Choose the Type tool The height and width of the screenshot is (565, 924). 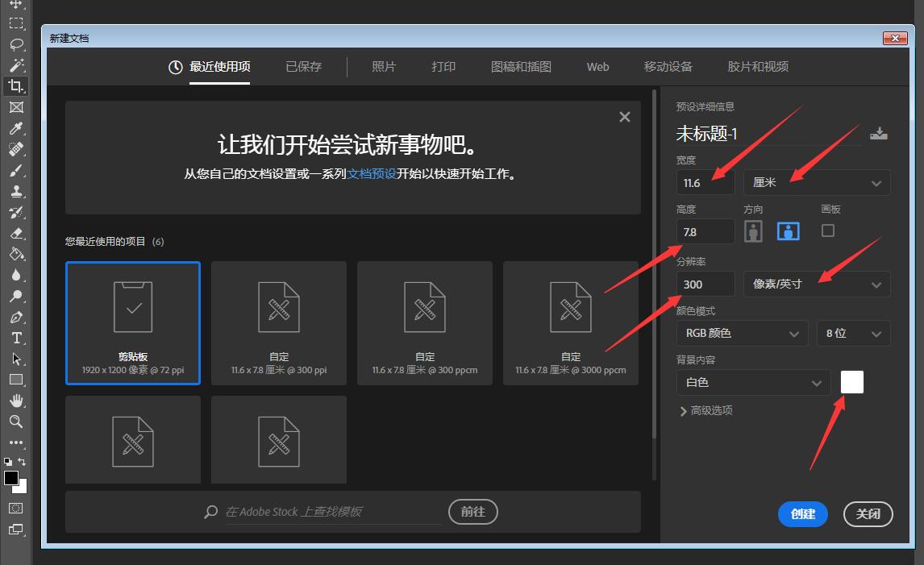15,339
